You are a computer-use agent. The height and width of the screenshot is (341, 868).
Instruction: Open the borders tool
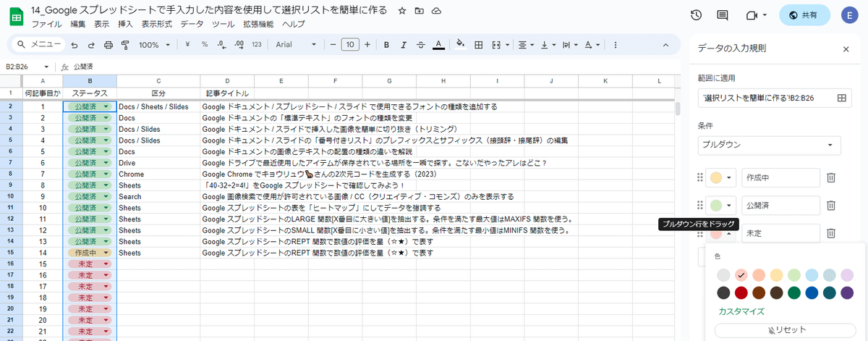click(x=477, y=45)
